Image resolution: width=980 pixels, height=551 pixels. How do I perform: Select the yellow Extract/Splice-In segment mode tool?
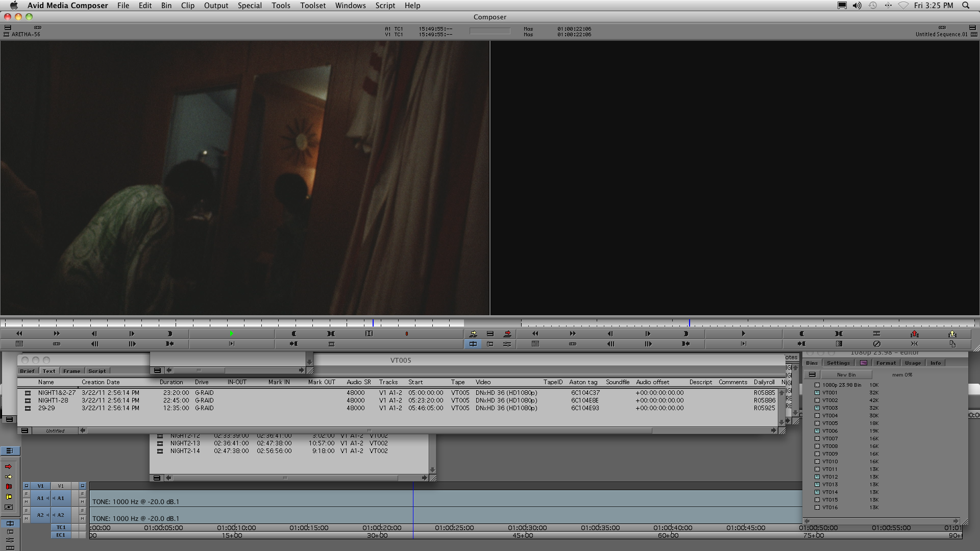click(8, 496)
